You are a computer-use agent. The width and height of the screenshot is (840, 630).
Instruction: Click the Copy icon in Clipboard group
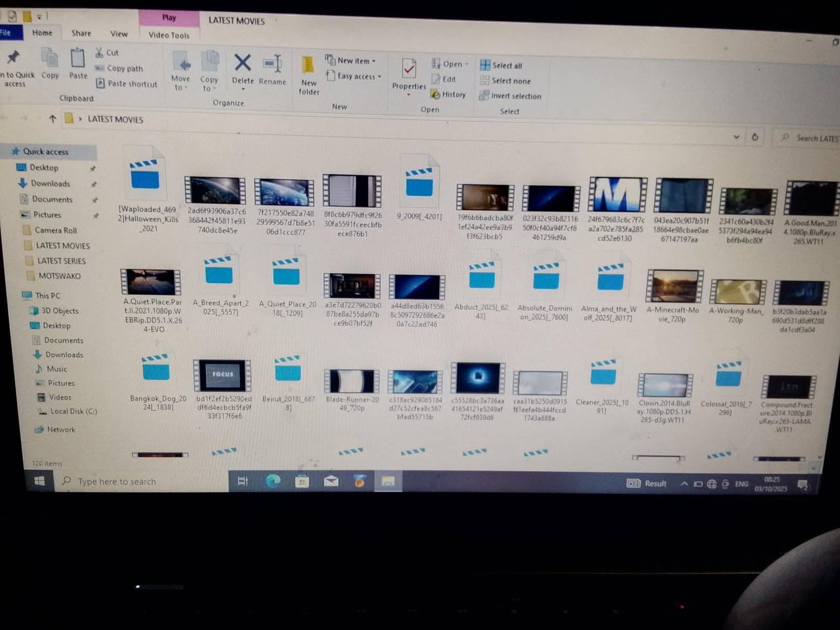point(50,60)
